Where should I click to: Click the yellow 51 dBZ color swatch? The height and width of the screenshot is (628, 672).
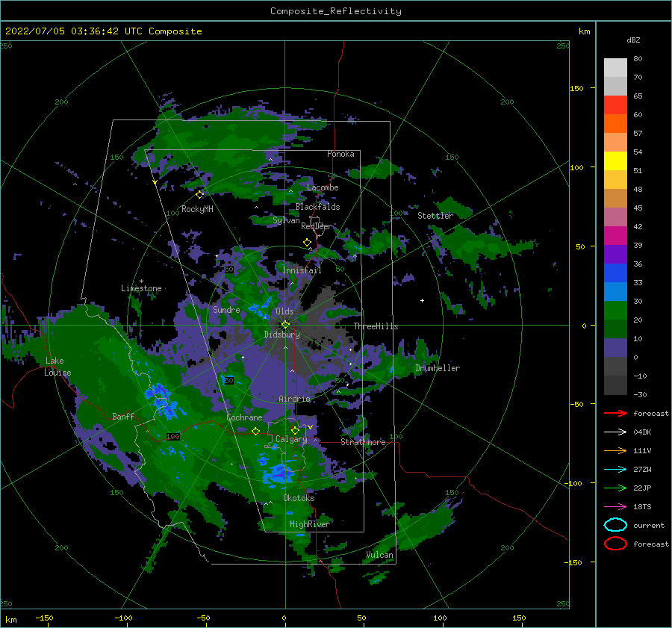(615, 161)
